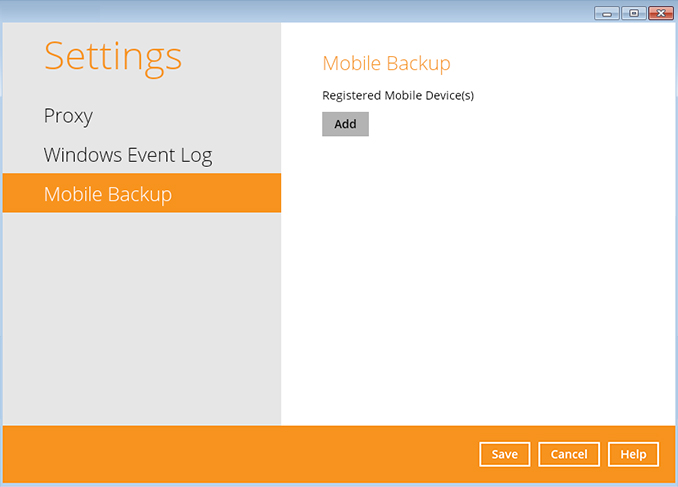678x487 pixels.
Task: Click the orange footer left of Save
Action: [240, 454]
